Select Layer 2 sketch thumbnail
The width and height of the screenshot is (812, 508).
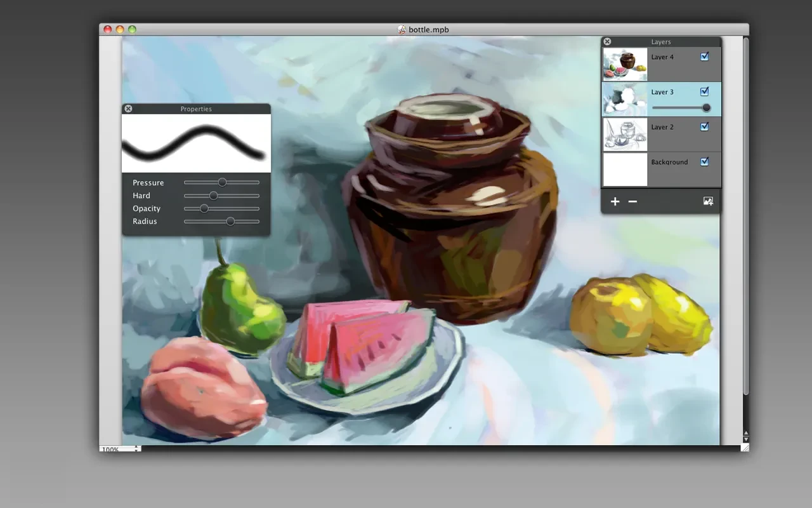[625, 134]
